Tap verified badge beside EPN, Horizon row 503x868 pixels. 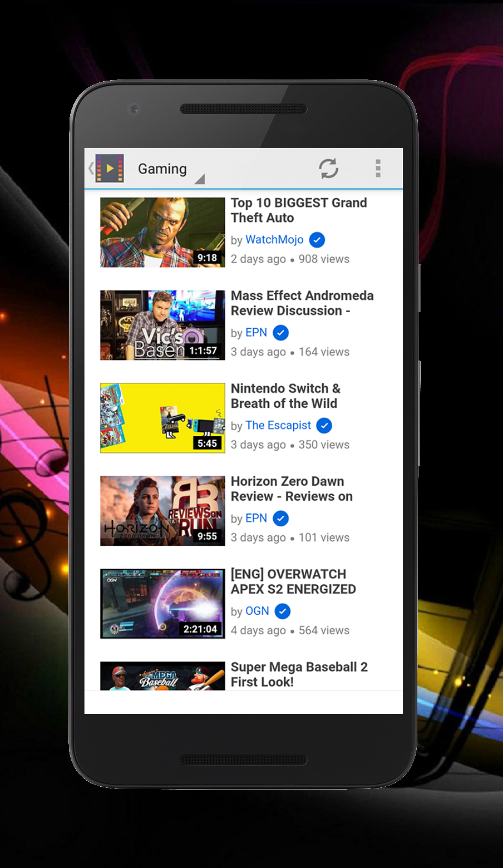(281, 519)
